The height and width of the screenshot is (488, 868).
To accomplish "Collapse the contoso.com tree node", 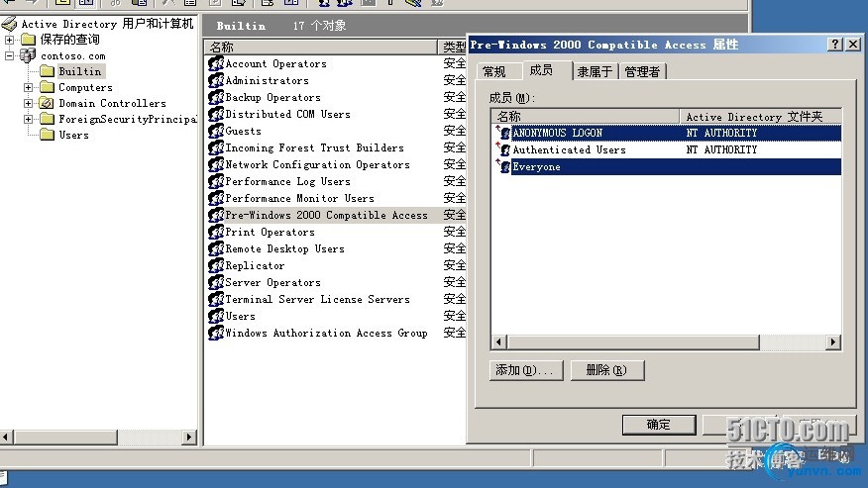I will 9,55.
